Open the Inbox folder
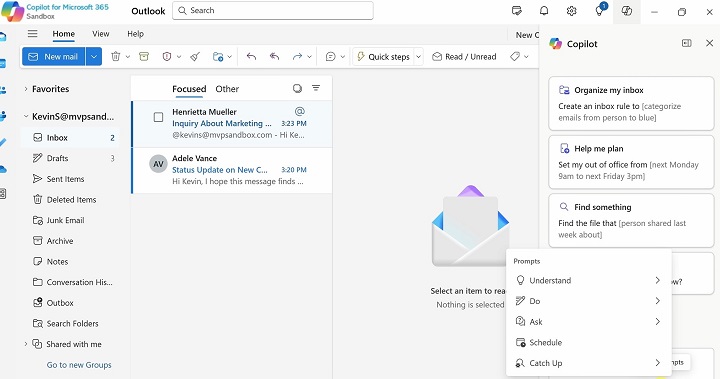Image resolution: width=720 pixels, height=379 pixels. pyautogui.click(x=70, y=137)
